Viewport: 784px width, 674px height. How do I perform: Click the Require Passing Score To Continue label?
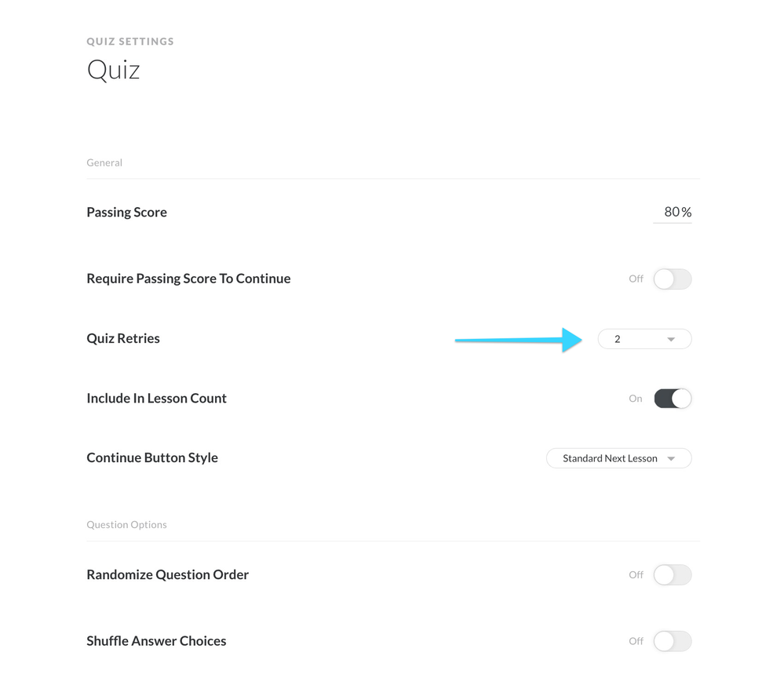coord(188,279)
